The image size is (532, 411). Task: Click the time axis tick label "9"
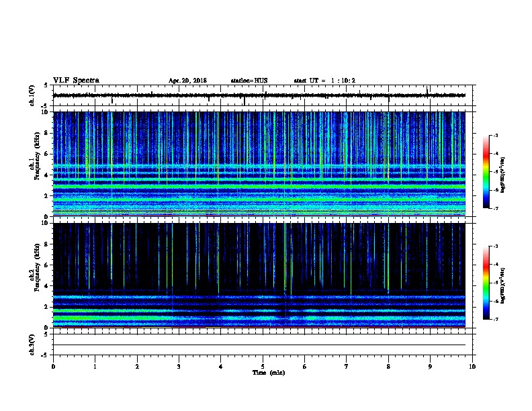point(430,367)
